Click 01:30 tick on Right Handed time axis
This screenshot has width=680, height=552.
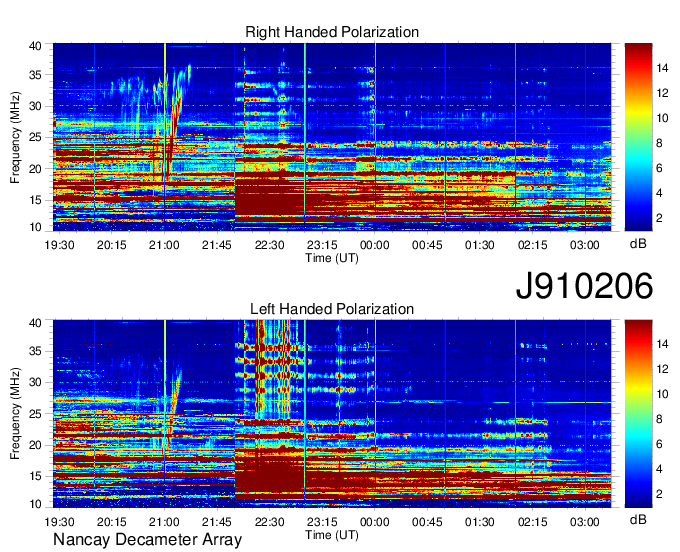480,245
